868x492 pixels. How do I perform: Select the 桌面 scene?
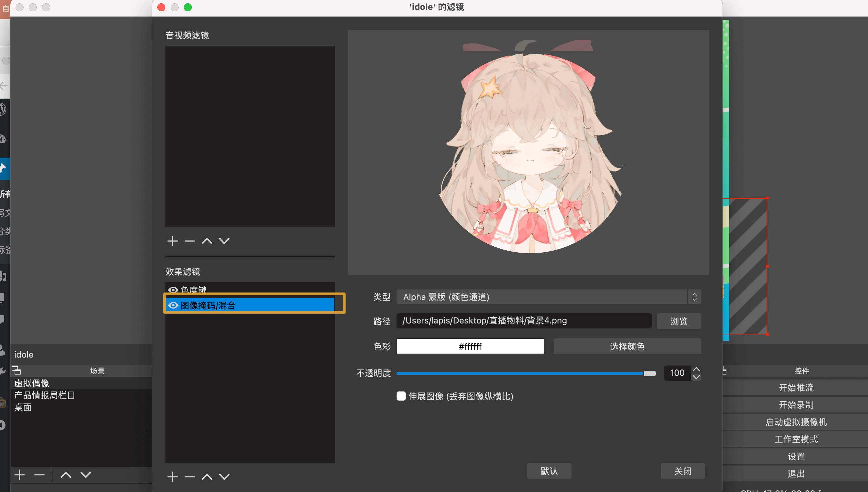coord(23,407)
